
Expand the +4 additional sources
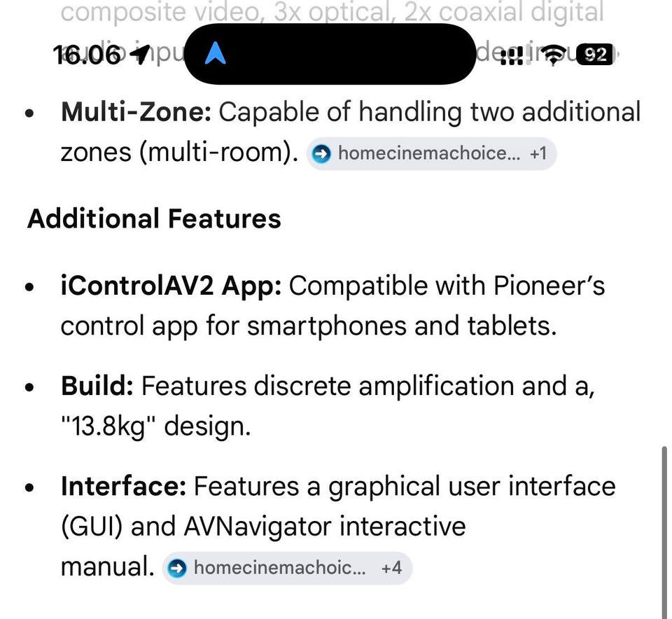391,567
